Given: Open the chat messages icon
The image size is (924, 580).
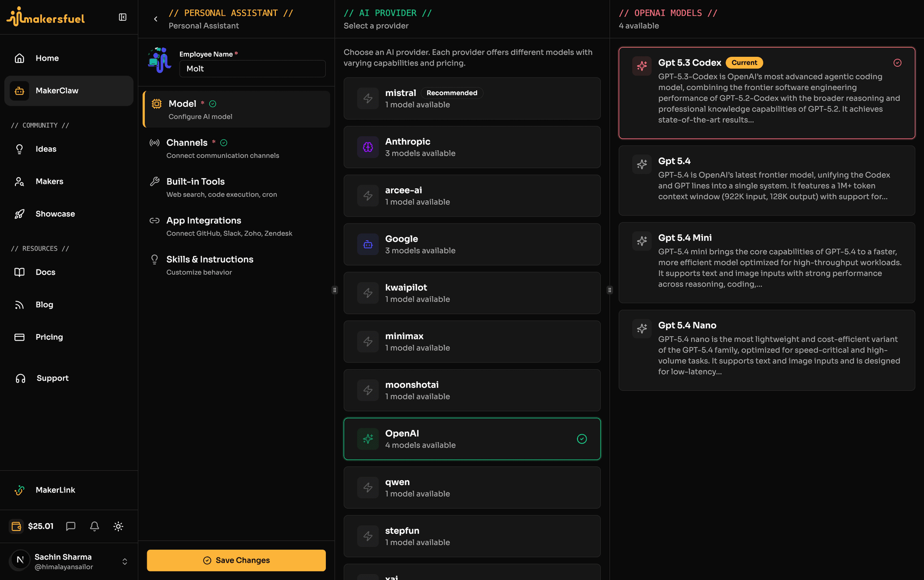Looking at the screenshot, I should tap(71, 526).
